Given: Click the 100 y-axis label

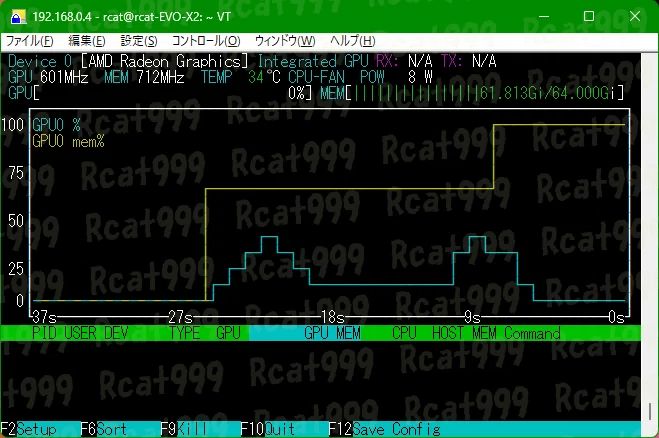Looking at the screenshot, I should coord(13,125).
